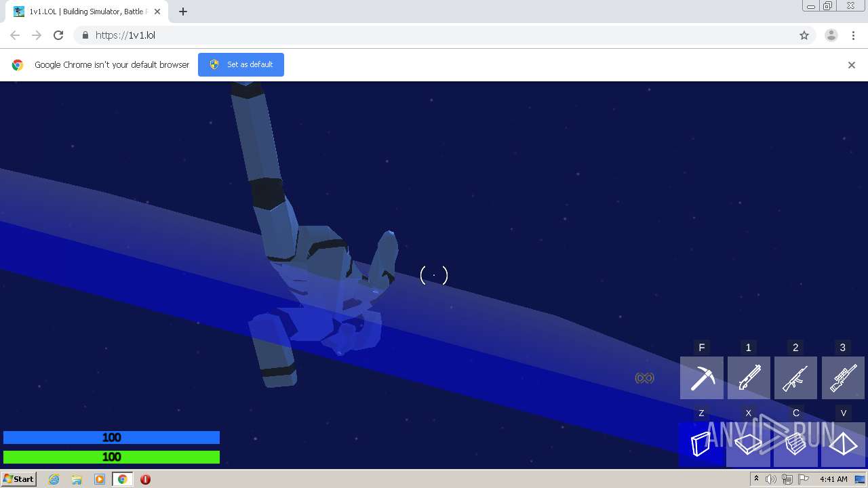Screen dimensions: 868x488
Task: Open Chrome's three-dot menu
Action: click(x=853, y=35)
